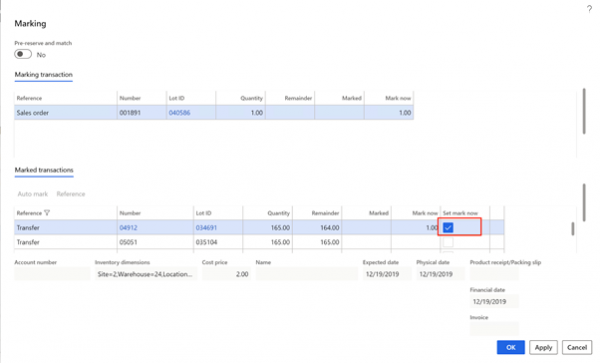
Task: Click the Apply button
Action: coord(543,347)
